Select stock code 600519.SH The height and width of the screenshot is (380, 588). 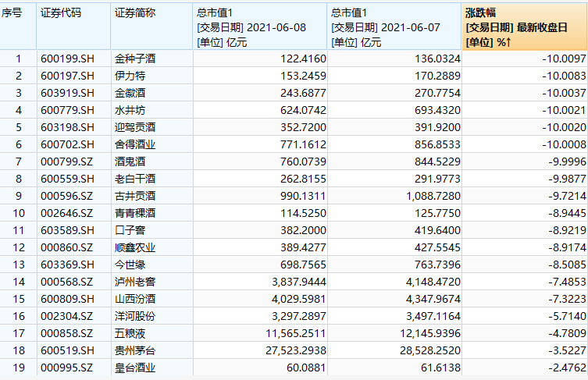click(x=67, y=351)
